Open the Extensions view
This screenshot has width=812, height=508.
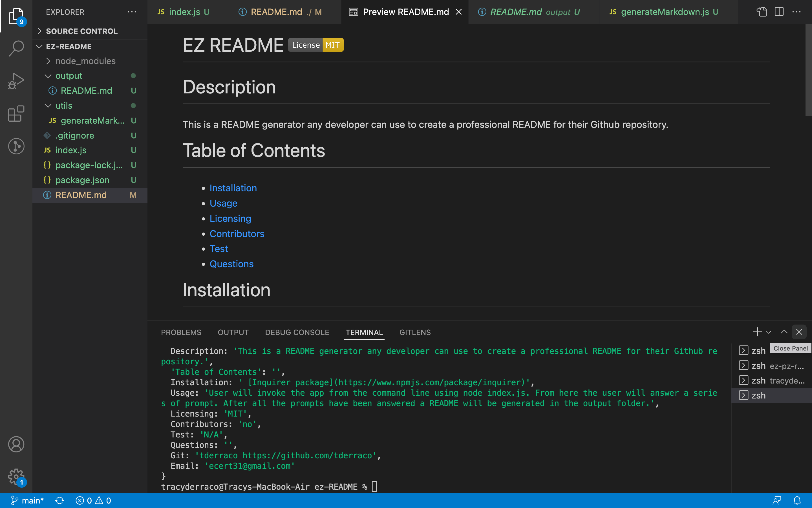[x=16, y=113]
